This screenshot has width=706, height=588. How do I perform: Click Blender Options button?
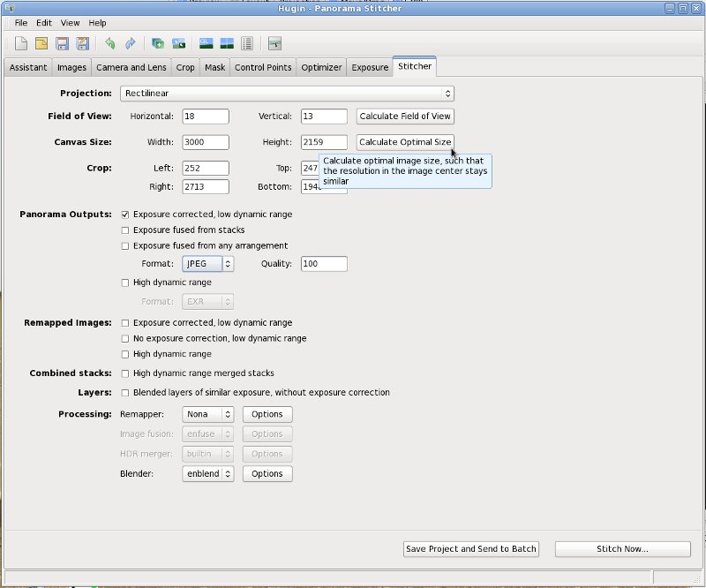point(267,473)
